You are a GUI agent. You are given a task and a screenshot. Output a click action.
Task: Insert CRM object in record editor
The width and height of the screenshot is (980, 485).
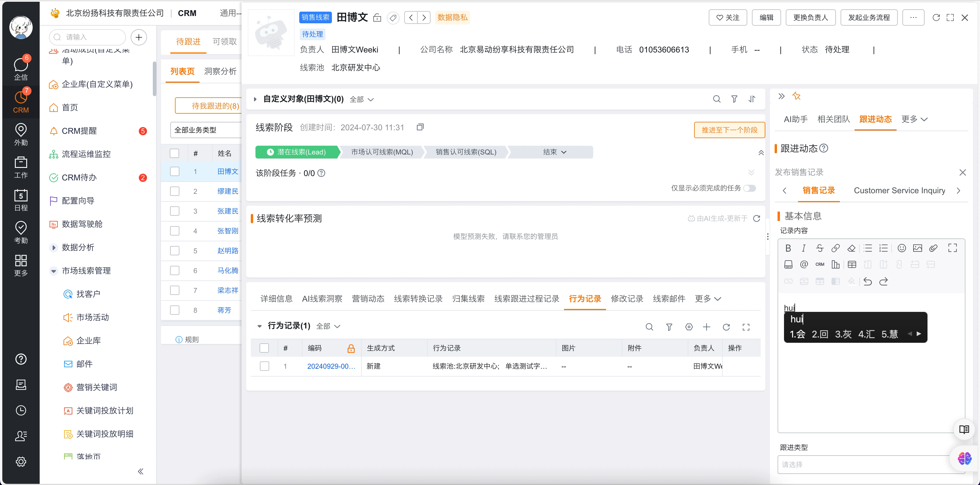point(820,265)
